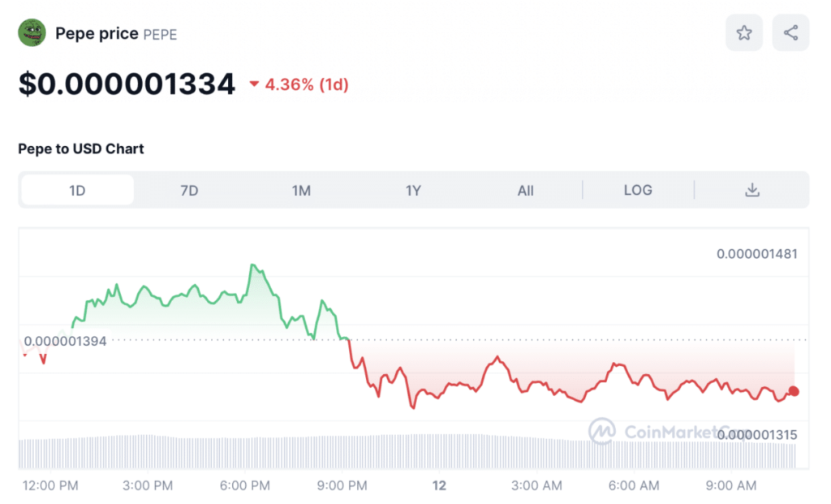Click the chart peak near 6:00 PM

point(253,265)
